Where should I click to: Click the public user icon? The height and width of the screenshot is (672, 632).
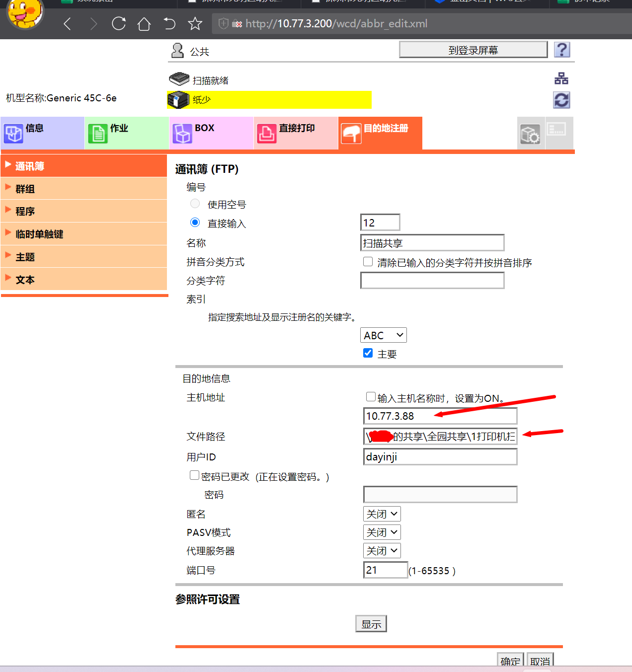click(177, 50)
